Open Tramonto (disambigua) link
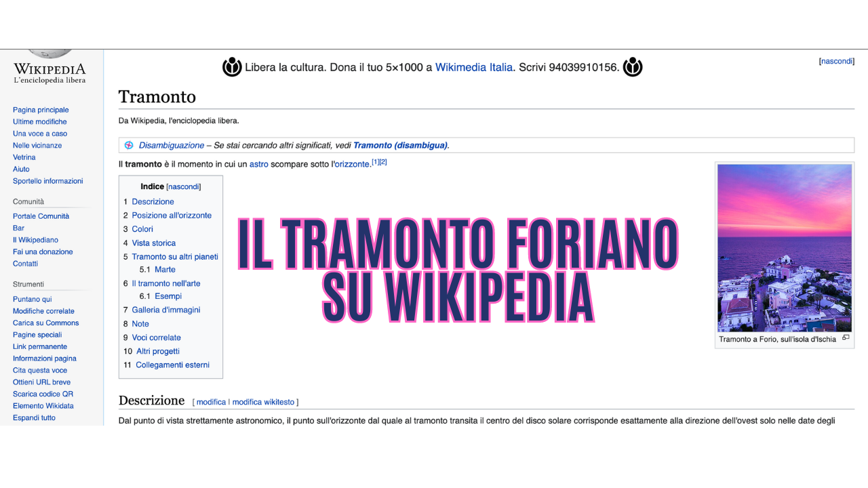This screenshot has height=488, width=868. coord(400,145)
